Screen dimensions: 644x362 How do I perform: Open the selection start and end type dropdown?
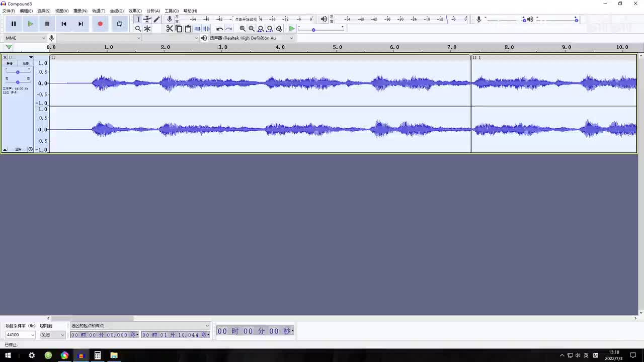140,326
